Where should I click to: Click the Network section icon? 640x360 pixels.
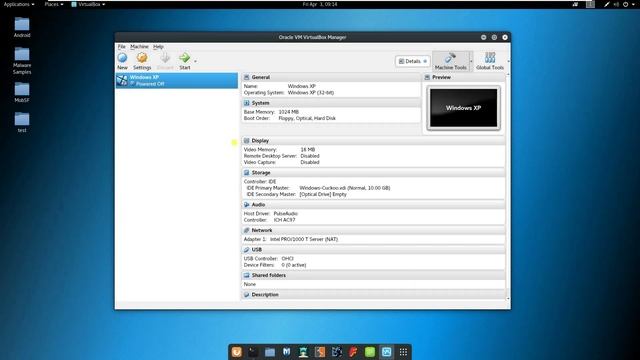(247, 230)
